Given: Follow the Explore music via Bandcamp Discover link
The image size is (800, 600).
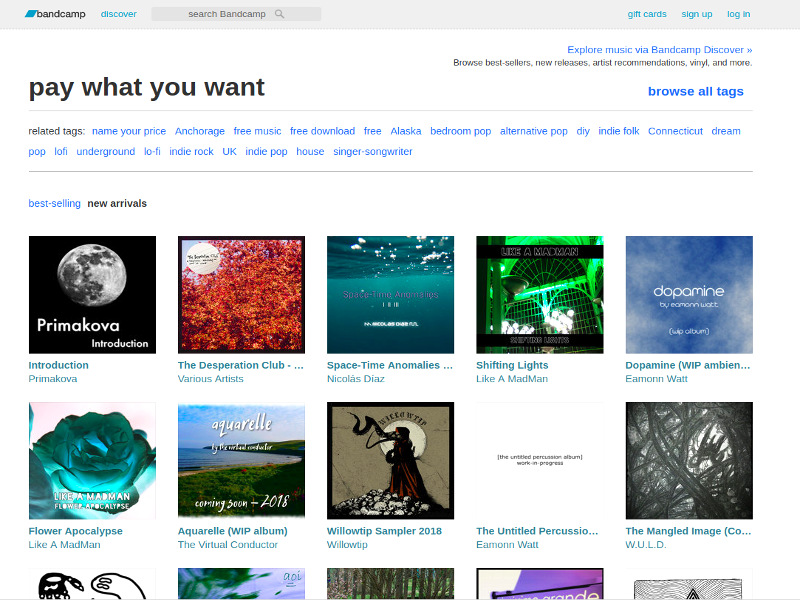Looking at the screenshot, I should pyautogui.click(x=660, y=49).
